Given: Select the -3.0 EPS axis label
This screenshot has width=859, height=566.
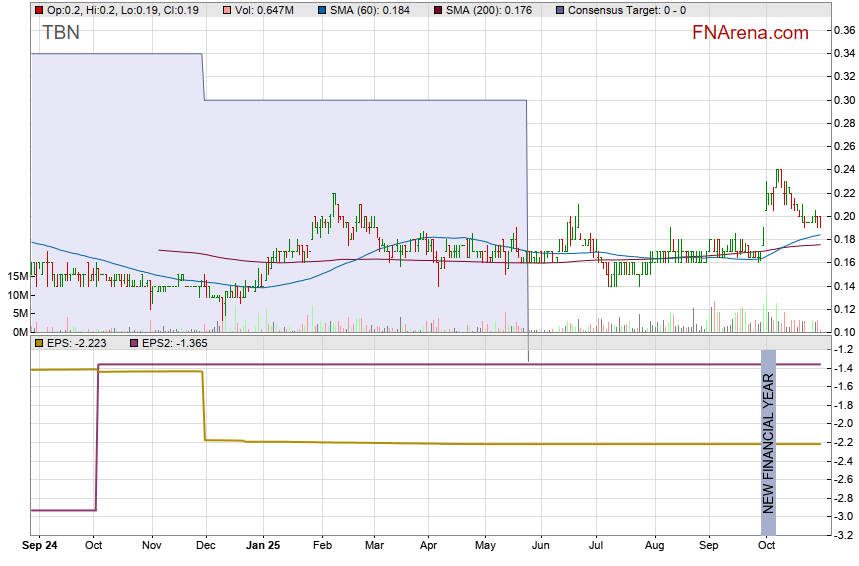Looking at the screenshot, I should 842,516.
